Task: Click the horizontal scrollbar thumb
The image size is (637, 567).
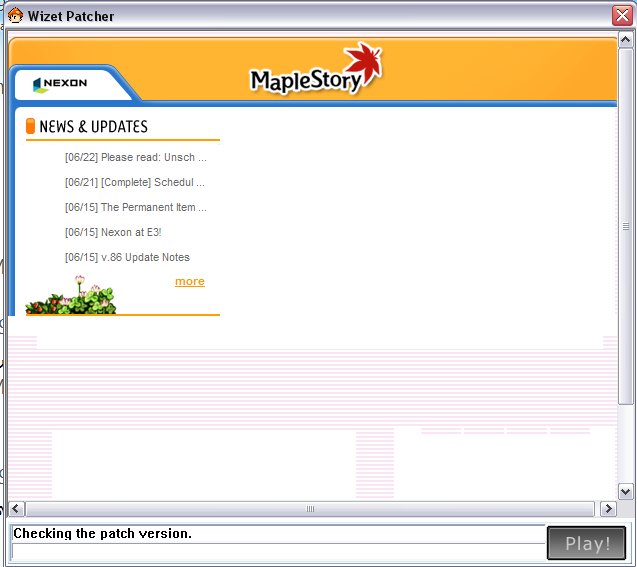Action: click(x=310, y=509)
